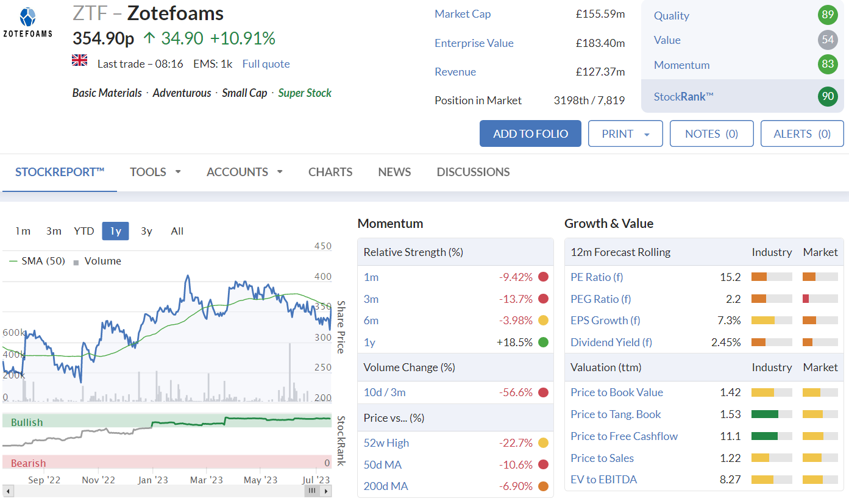Viewport: 849px width, 504px height.
Task: Click the green price-up arrow icon
Action: (x=149, y=38)
